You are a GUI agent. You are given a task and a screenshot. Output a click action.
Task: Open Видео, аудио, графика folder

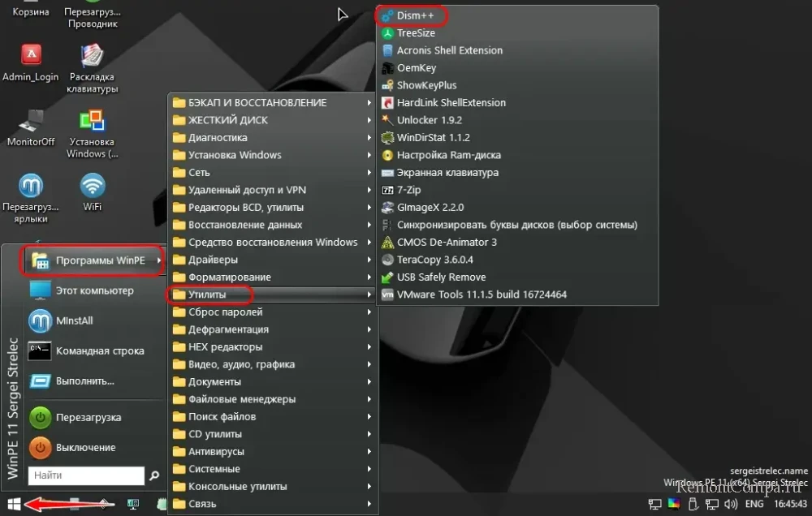[273, 364]
